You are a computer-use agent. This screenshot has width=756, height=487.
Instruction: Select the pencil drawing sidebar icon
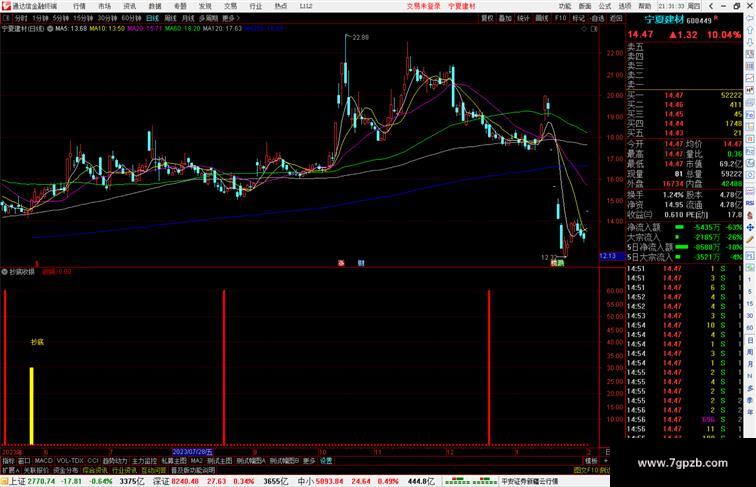click(750, 240)
